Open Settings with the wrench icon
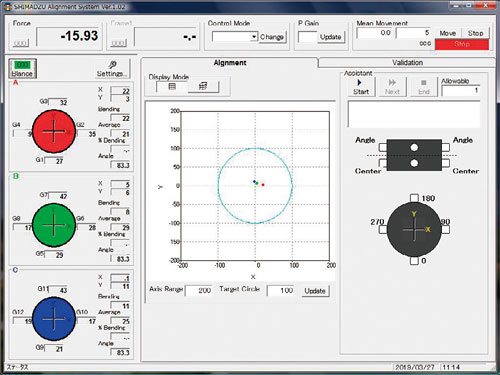The height and width of the screenshot is (375, 500). 112,69
